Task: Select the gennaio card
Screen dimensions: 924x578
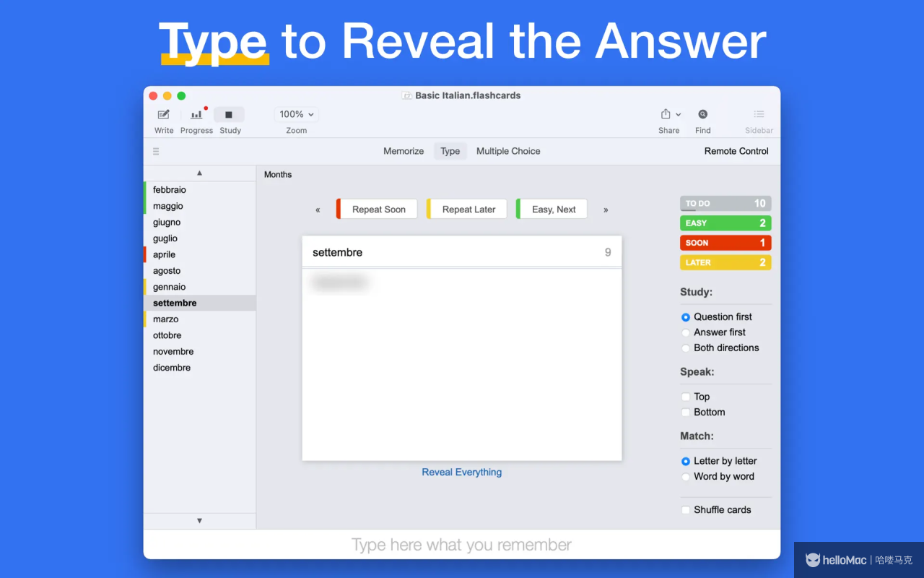Action: click(200, 287)
